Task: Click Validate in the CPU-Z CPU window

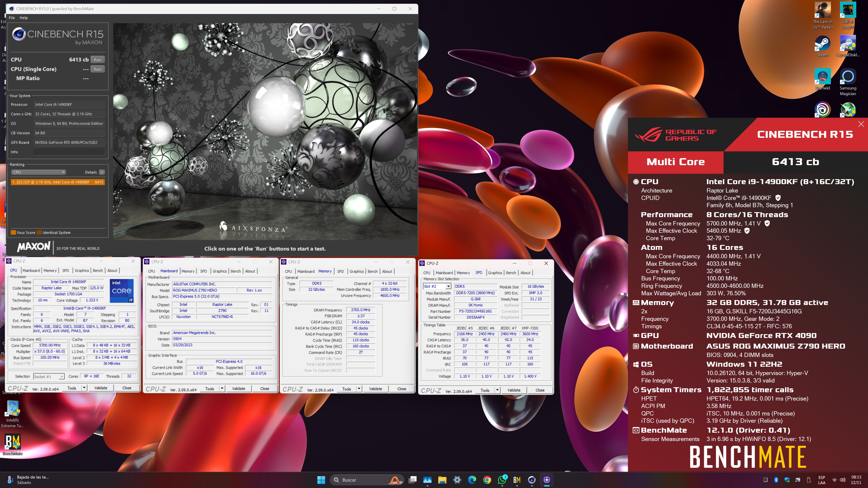Action: (100, 388)
